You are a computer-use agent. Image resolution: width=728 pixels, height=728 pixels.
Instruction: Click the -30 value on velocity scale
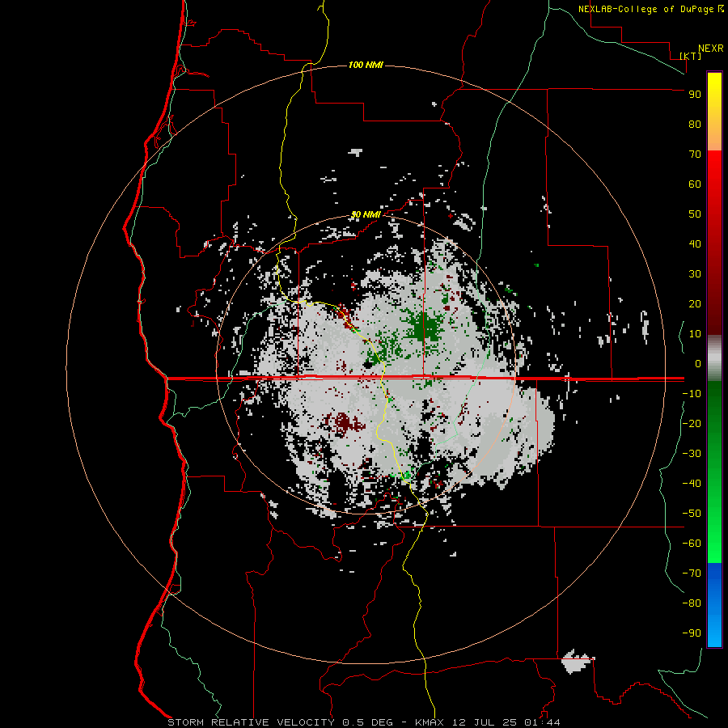click(x=692, y=454)
